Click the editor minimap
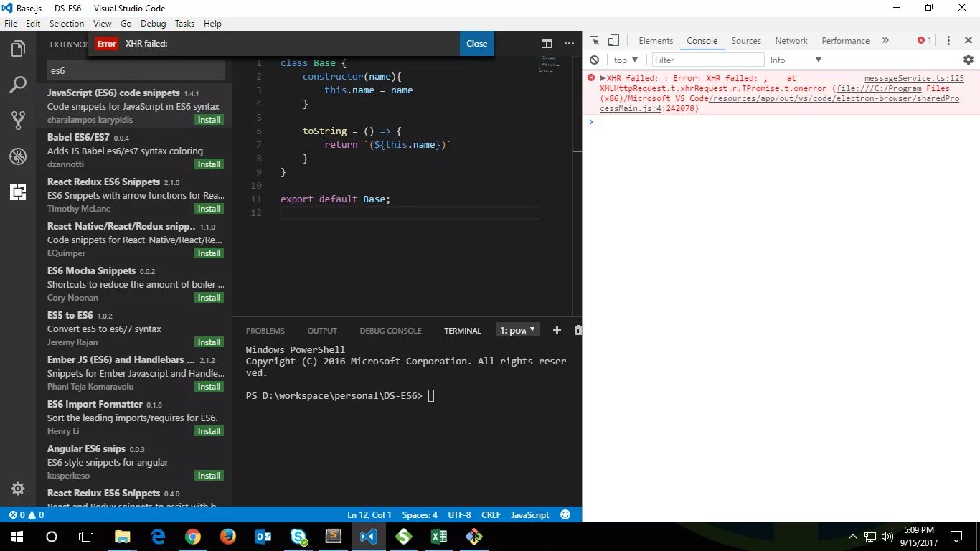Viewport: 980px width, 551px height. [x=550, y=63]
